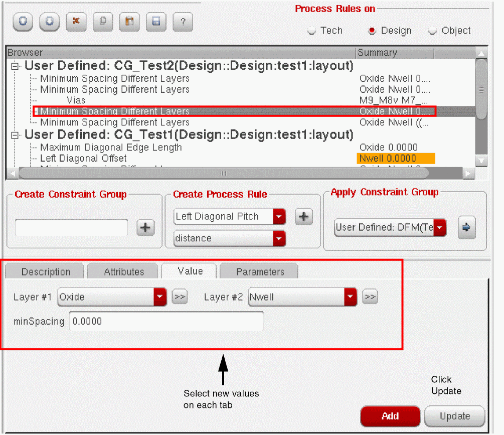
Task: Click the move down arrow toolbar icon
Action: 49,22
